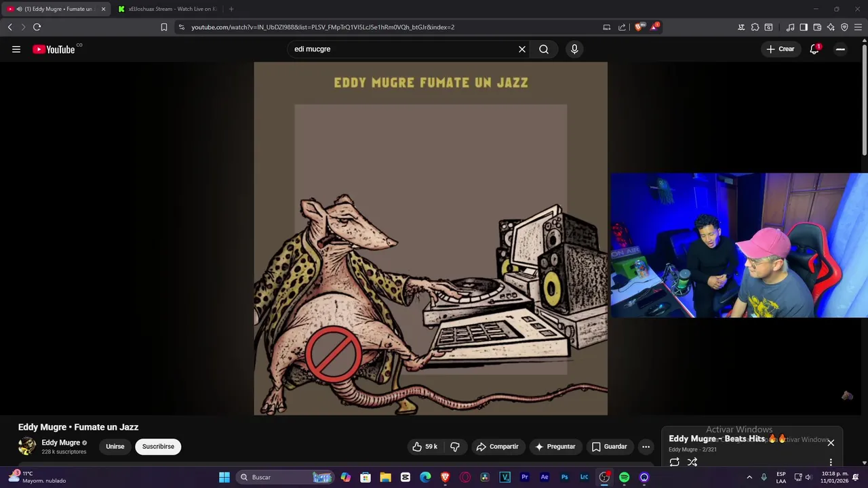Screen dimensions: 868x488
Task: Focus the browser address bar URL
Action: tap(323, 27)
